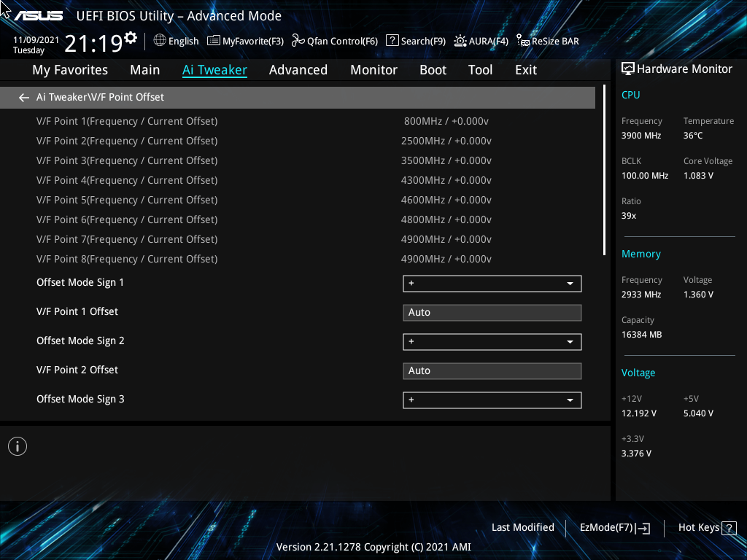Select the Ai Tweaker tab

(215, 70)
